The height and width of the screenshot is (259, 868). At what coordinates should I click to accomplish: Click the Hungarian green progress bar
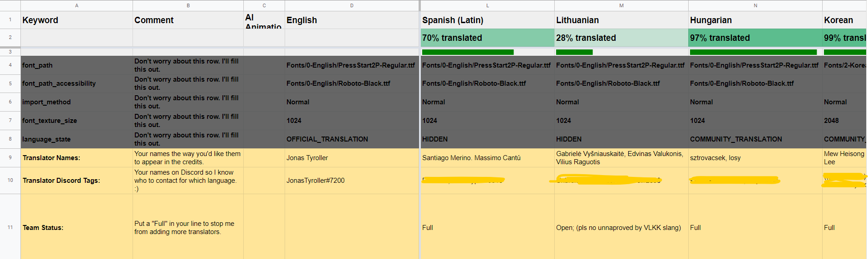click(753, 52)
